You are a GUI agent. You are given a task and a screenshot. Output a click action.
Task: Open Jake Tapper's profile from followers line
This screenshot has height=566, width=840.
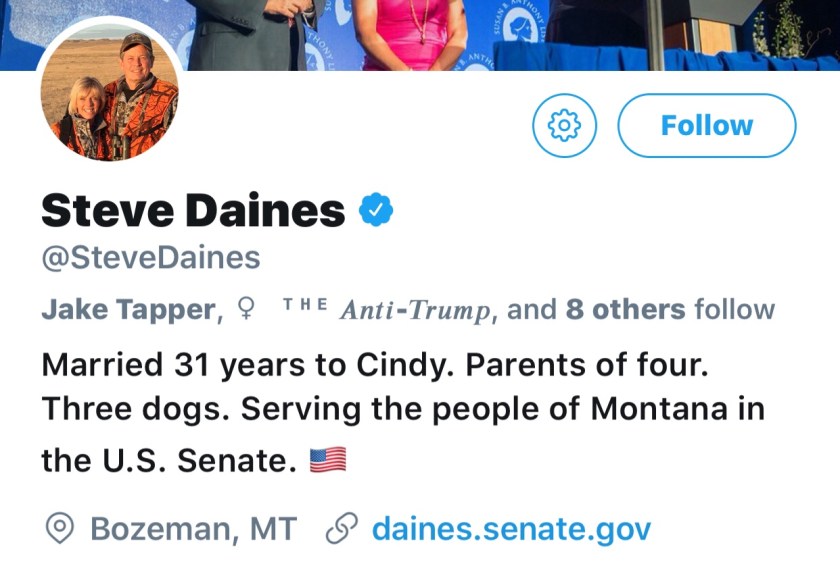point(128,310)
